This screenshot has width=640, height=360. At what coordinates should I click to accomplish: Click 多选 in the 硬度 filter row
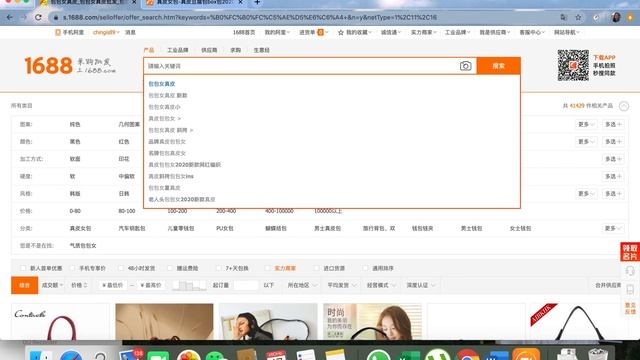(613, 176)
